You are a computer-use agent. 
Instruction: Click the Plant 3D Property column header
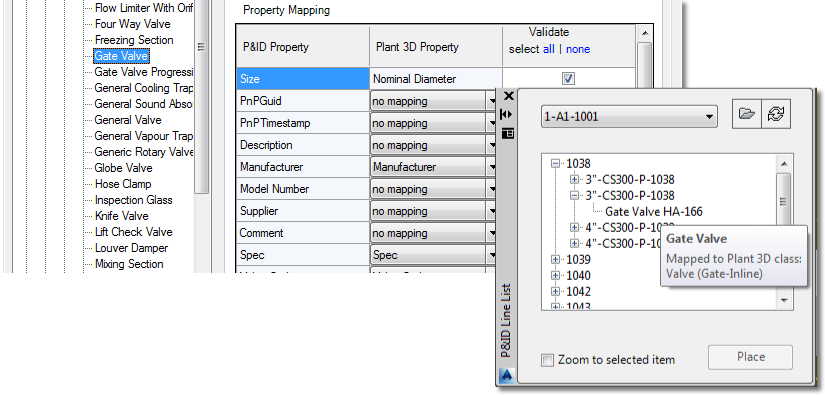pyautogui.click(x=436, y=47)
